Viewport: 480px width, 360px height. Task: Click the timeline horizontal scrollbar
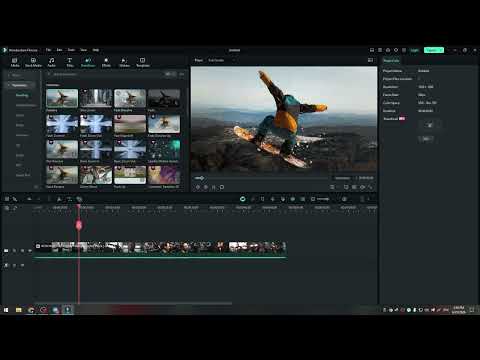tap(133, 303)
